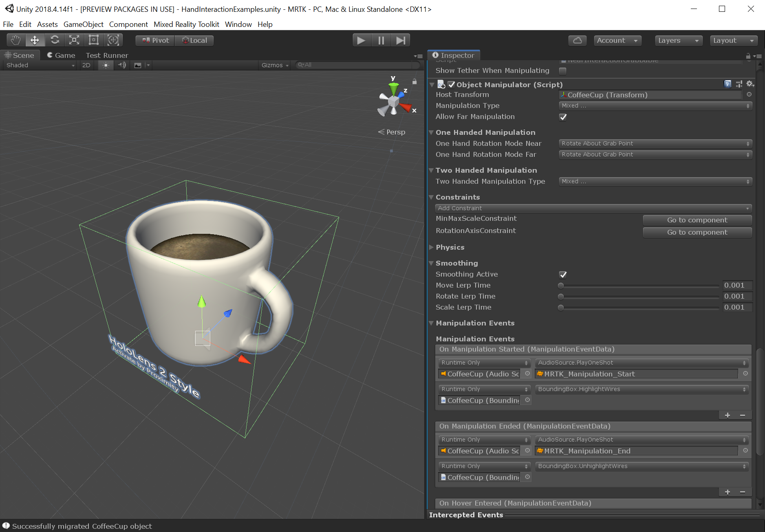
Task: Select the Move tool in the toolbar
Action: tap(35, 40)
